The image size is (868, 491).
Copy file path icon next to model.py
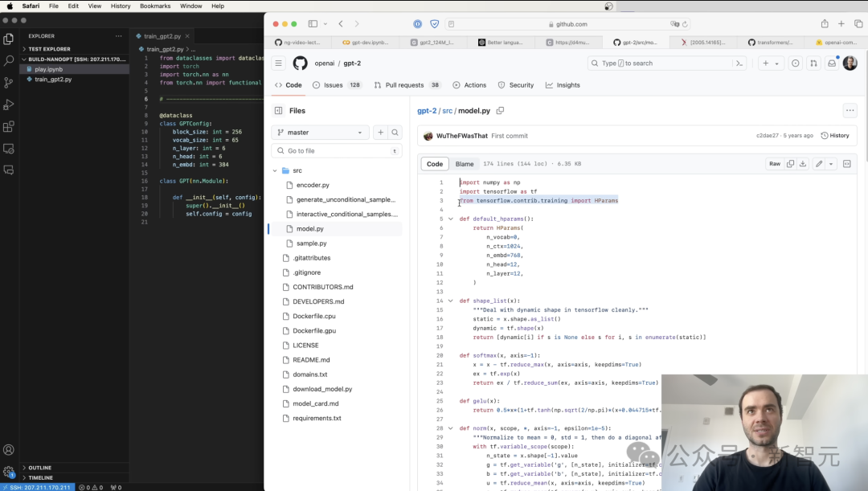(500, 111)
